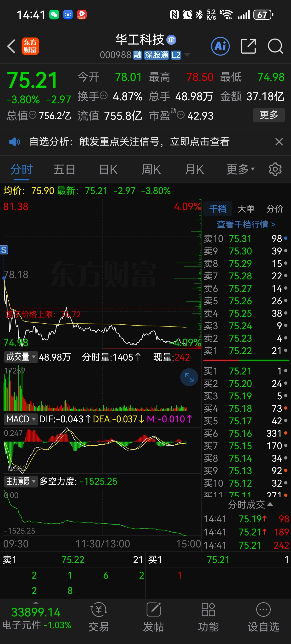
Task: Dismiss the 自选分析 banner
Action: pos(279,142)
